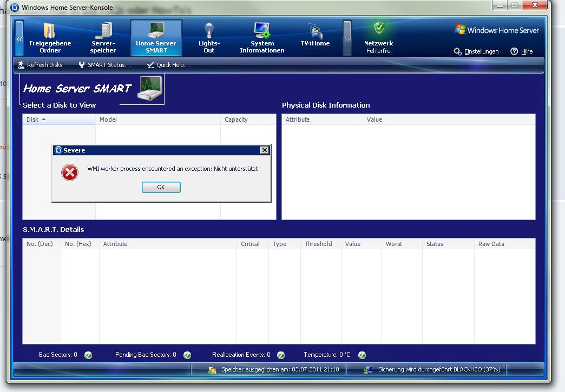Sort SMART details by Attribute column
Viewport: 565px width, 392px height.
[168, 244]
